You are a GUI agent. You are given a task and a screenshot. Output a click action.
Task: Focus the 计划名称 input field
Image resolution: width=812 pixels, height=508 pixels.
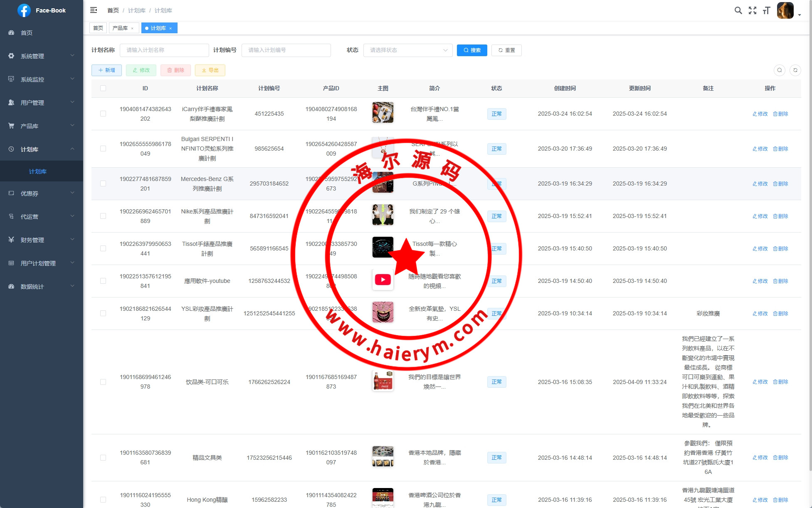(x=164, y=50)
